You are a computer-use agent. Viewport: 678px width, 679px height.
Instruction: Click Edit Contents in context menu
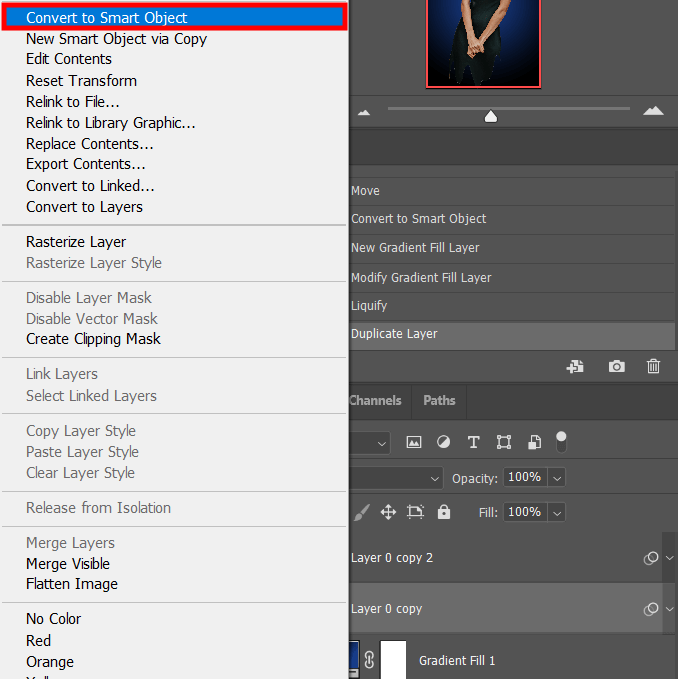tap(69, 59)
